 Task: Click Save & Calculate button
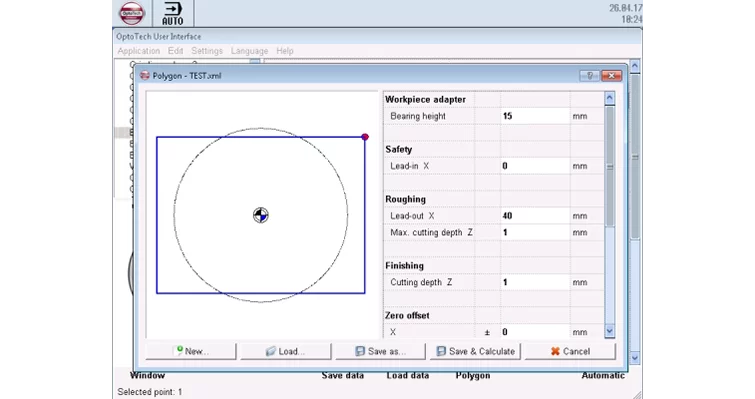(475, 351)
